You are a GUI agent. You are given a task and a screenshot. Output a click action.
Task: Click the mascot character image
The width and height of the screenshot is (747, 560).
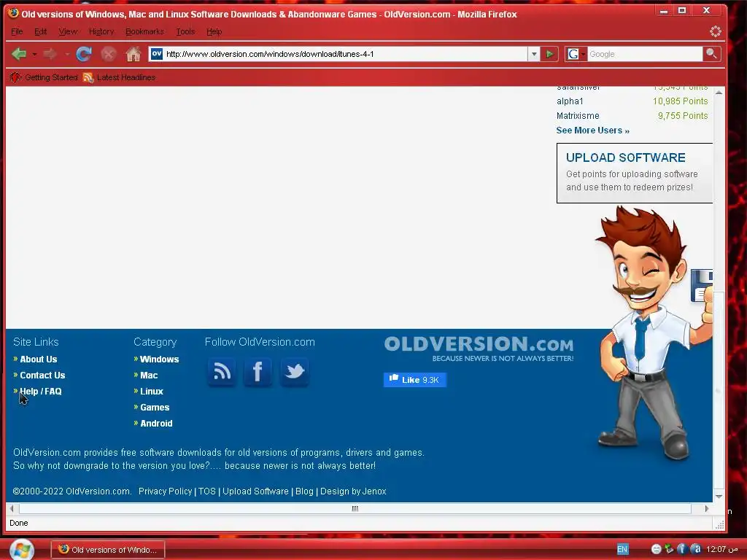pos(654,333)
